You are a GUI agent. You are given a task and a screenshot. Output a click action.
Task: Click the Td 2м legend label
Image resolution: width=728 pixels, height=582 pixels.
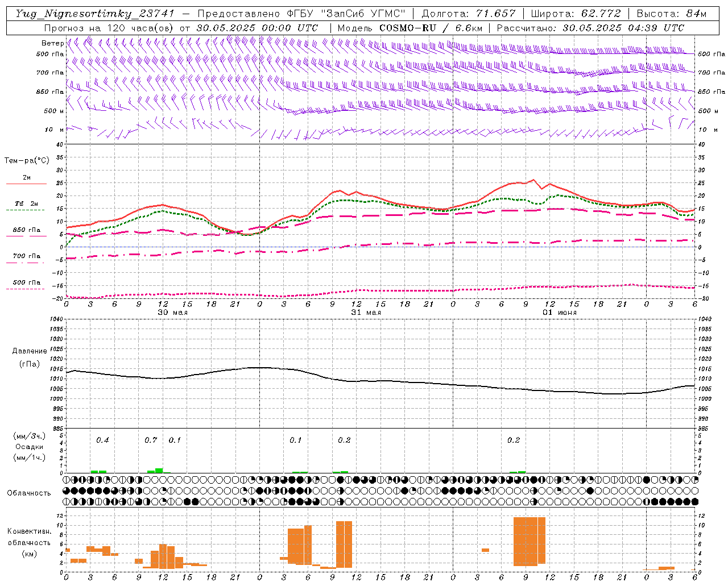[x=27, y=203]
